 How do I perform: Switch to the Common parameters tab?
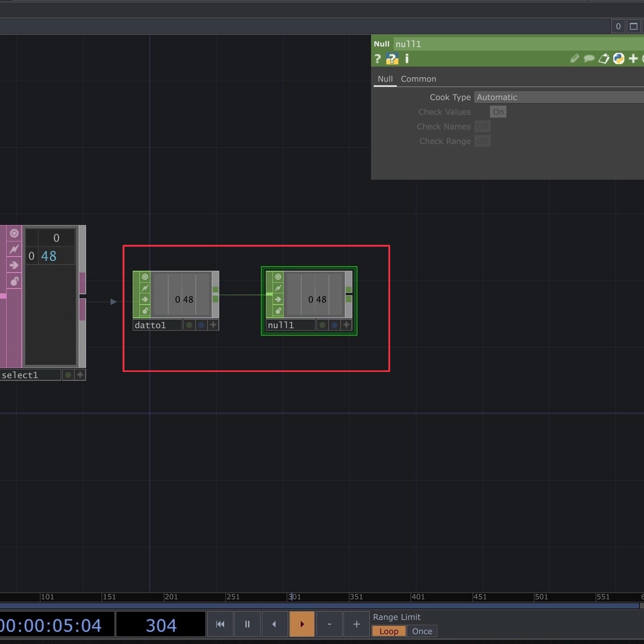tap(418, 79)
